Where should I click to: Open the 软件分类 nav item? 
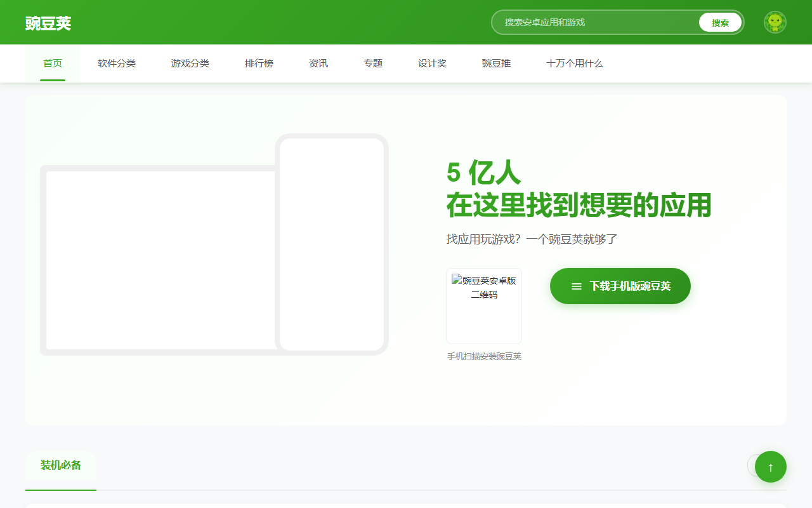[x=117, y=63]
